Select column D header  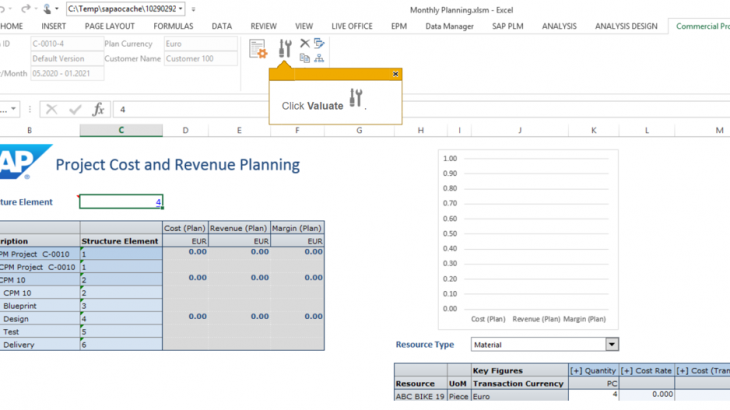pos(186,130)
